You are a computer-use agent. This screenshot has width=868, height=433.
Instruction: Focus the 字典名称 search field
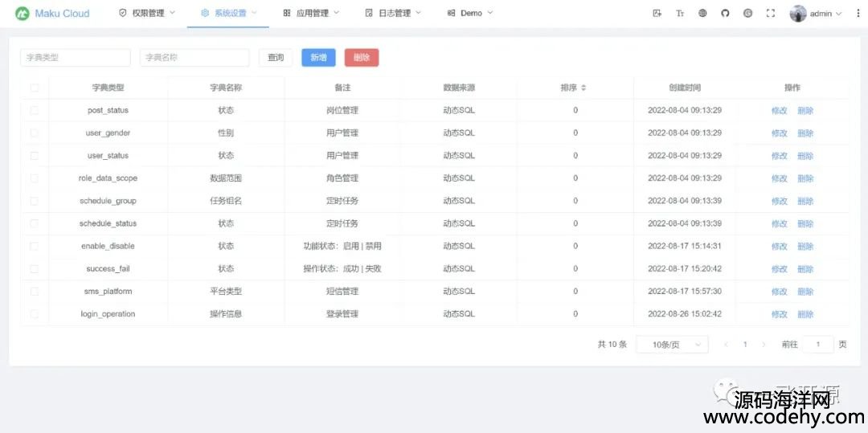(x=194, y=58)
